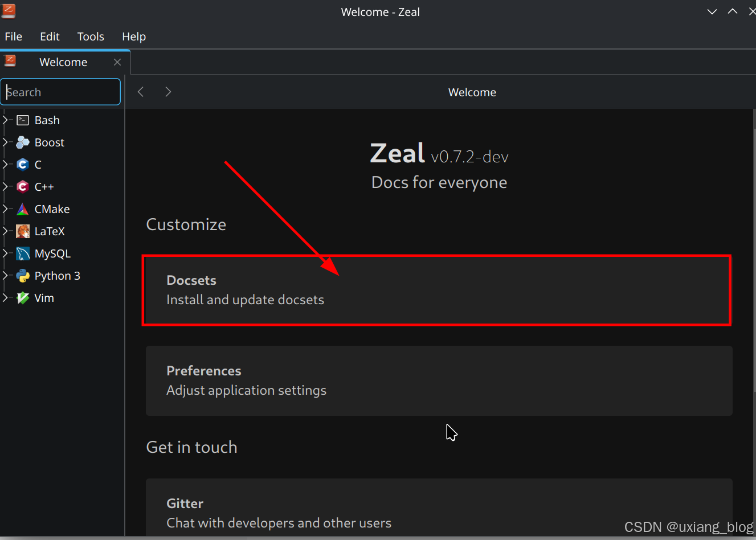Open the File menu
Image resolution: width=756 pixels, height=540 pixels.
pos(14,36)
